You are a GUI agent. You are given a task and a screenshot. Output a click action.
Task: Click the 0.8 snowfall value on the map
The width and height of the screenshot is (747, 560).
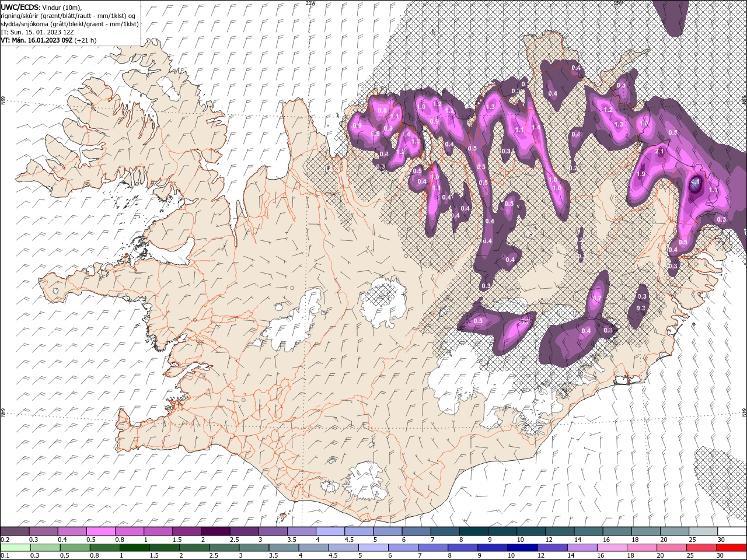pos(383,110)
